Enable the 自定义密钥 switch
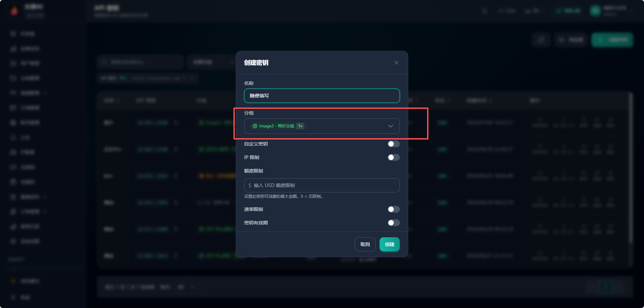This screenshot has height=308, width=644. tap(393, 144)
